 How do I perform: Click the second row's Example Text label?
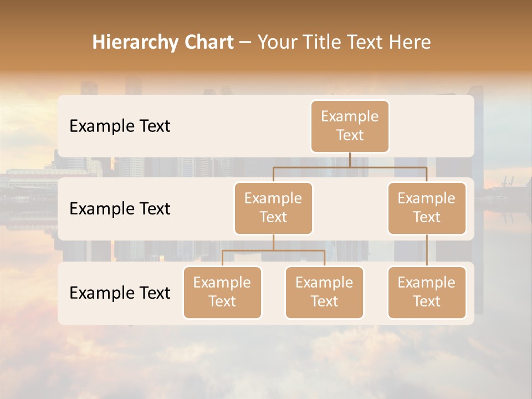120,209
